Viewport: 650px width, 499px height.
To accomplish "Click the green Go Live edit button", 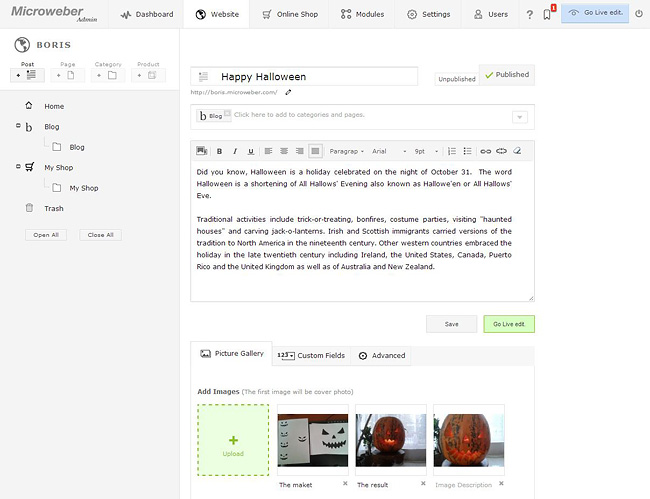I will click(509, 324).
